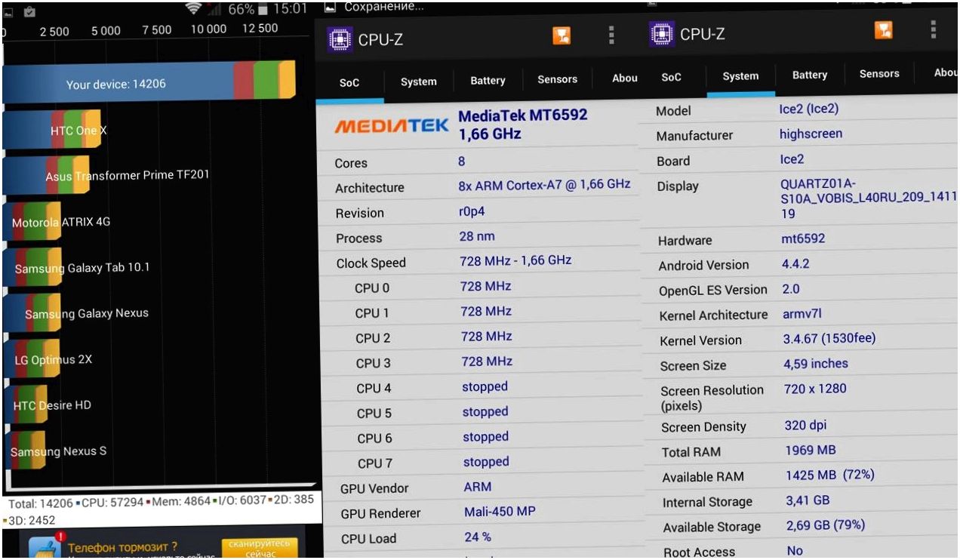
Task: Click Root Access No value
Action: (x=795, y=551)
